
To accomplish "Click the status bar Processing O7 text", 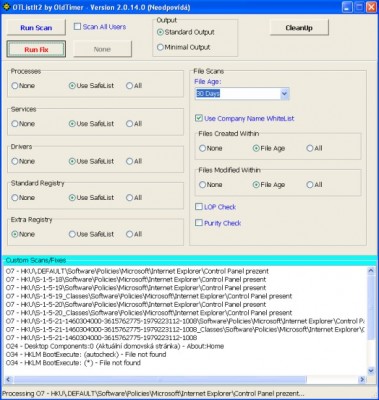I will tap(153, 394).
